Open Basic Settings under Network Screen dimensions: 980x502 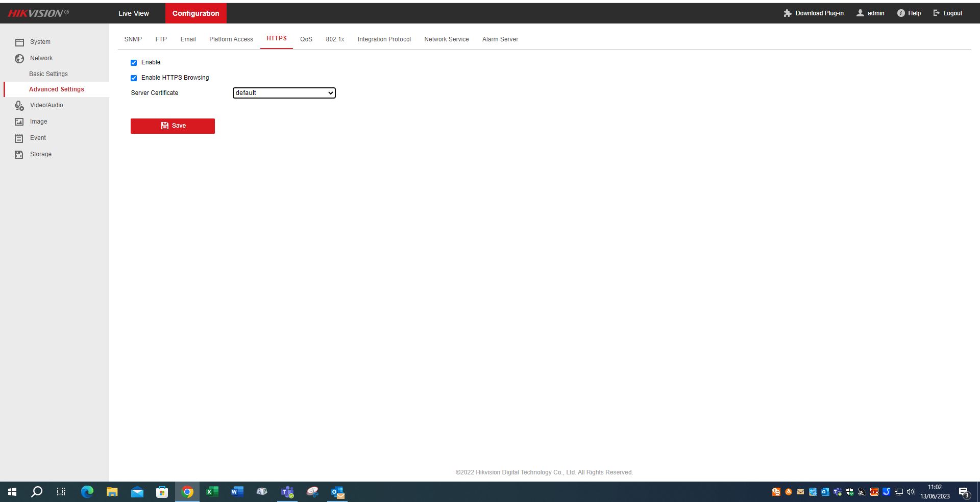coord(48,74)
